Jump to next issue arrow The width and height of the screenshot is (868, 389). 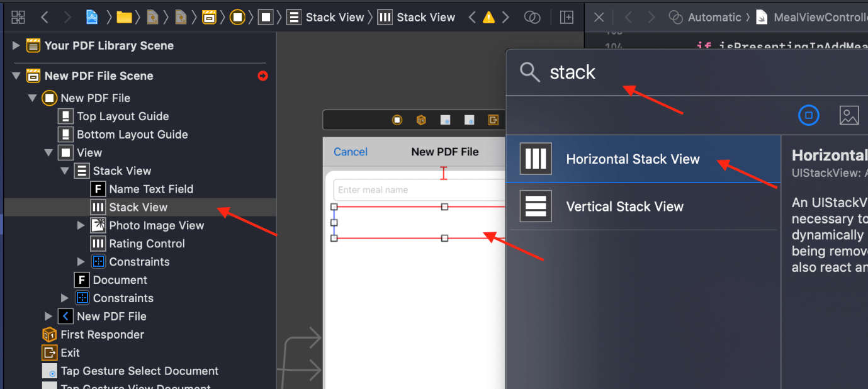pos(505,18)
